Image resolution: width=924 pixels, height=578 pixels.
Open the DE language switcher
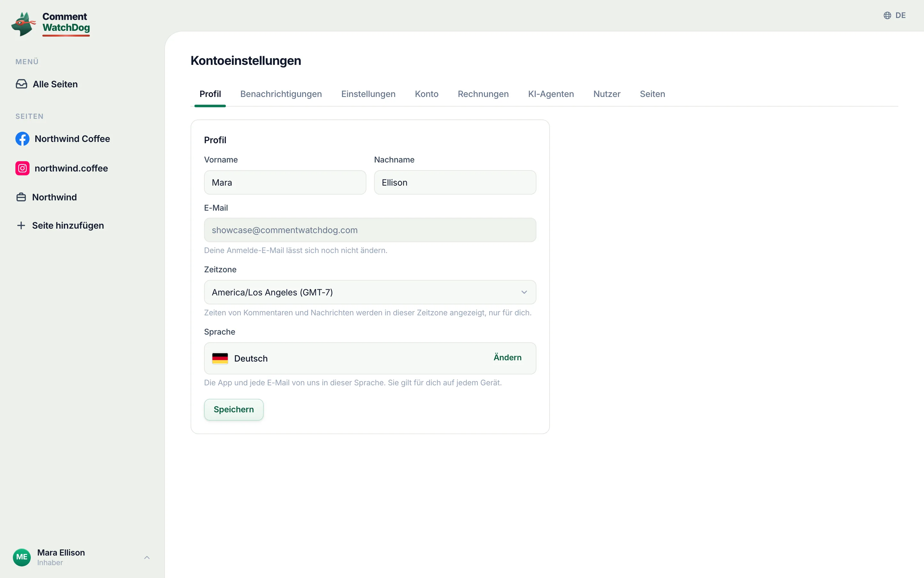tap(894, 15)
